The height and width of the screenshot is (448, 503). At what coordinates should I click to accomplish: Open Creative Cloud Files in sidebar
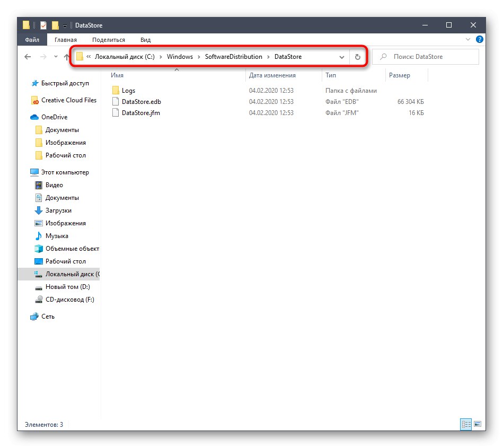pyautogui.click(x=69, y=100)
